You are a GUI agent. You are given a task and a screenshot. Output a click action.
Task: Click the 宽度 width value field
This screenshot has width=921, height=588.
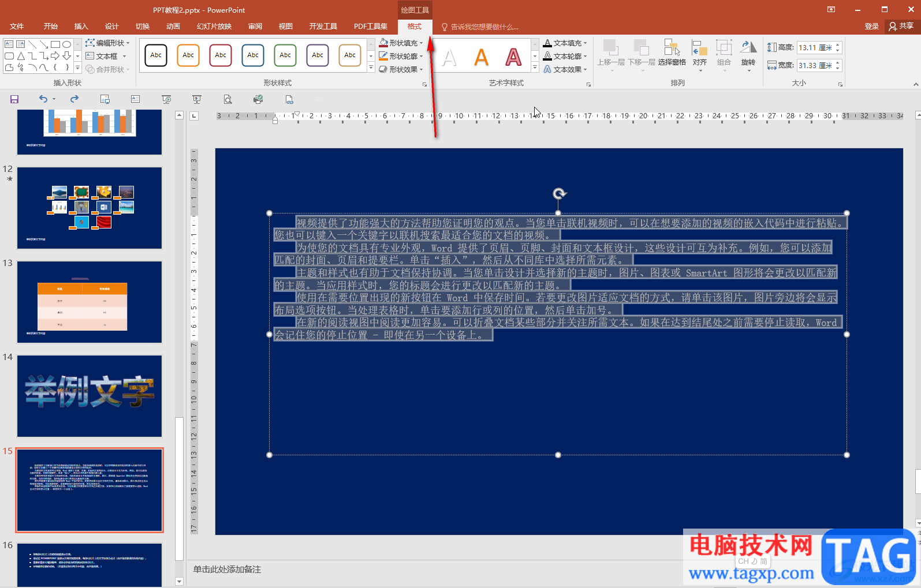pyautogui.click(x=815, y=66)
